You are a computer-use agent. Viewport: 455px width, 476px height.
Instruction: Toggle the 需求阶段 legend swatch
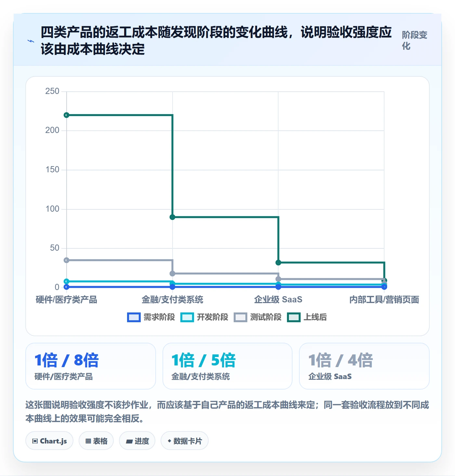pyautogui.click(x=134, y=317)
